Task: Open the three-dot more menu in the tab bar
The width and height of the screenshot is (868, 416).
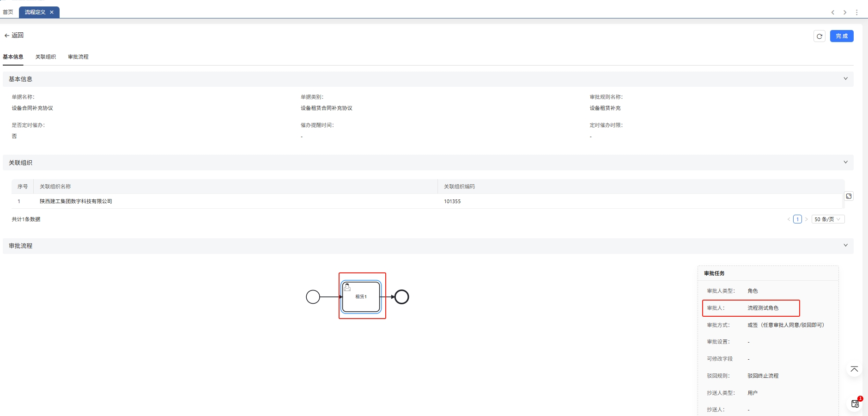Action: (856, 12)
